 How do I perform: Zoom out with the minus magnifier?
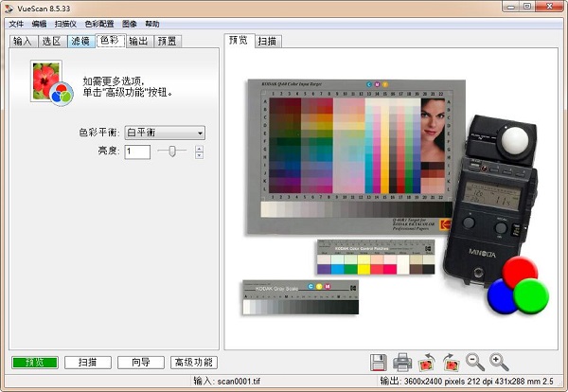pyautogui.click(x=474, y=363)
